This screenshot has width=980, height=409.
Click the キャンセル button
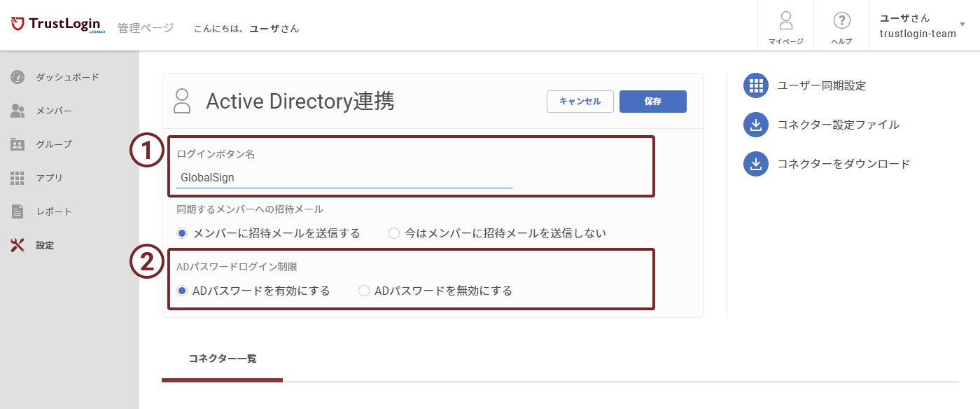tap(580, 102)
